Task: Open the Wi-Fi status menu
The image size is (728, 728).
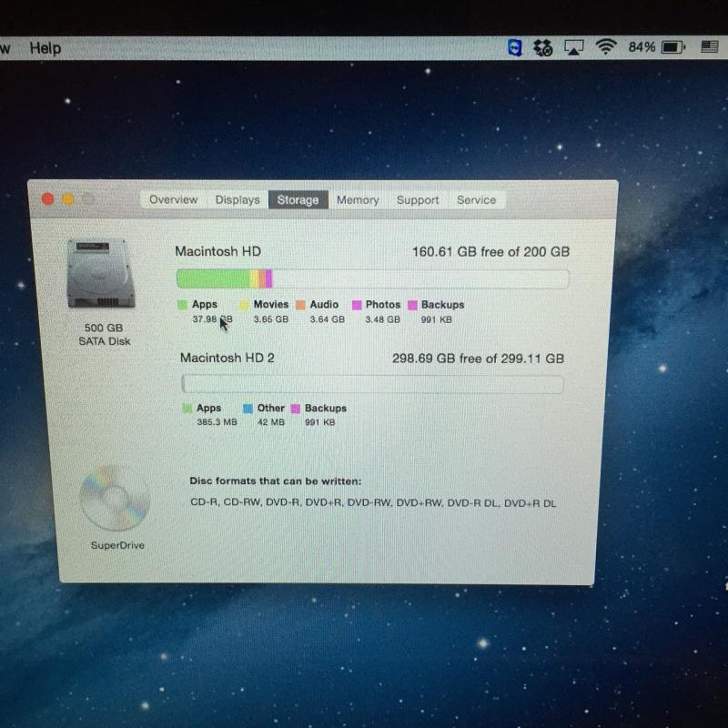Action: tap(605, 47)
